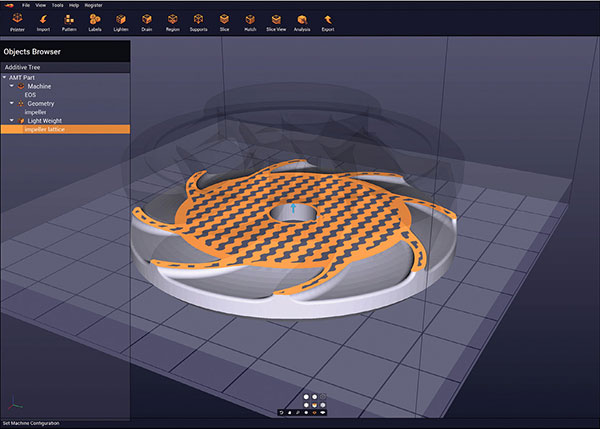Choose the Lighten tool
The height and width of the screenshot is (429, 600).
(121, 22)
